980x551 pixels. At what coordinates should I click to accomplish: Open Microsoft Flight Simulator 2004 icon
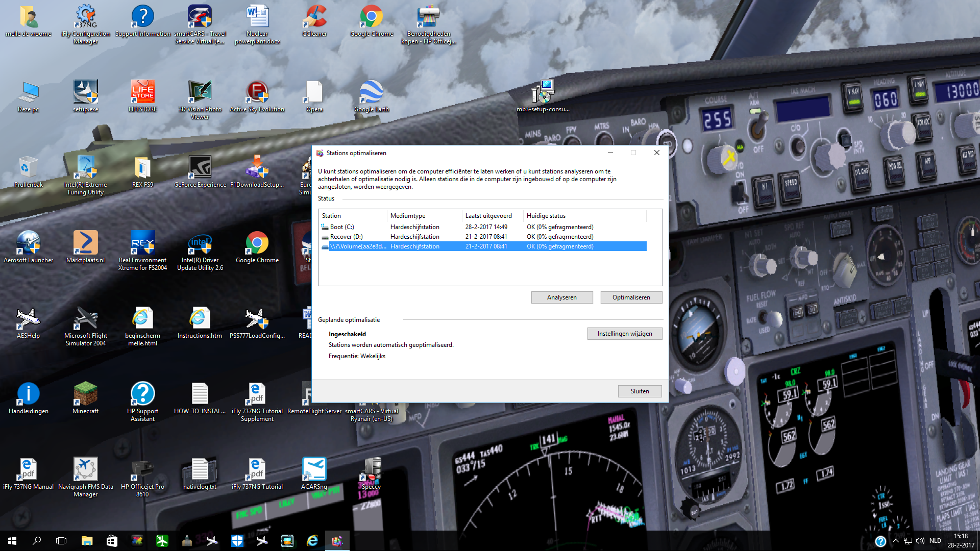86,326
